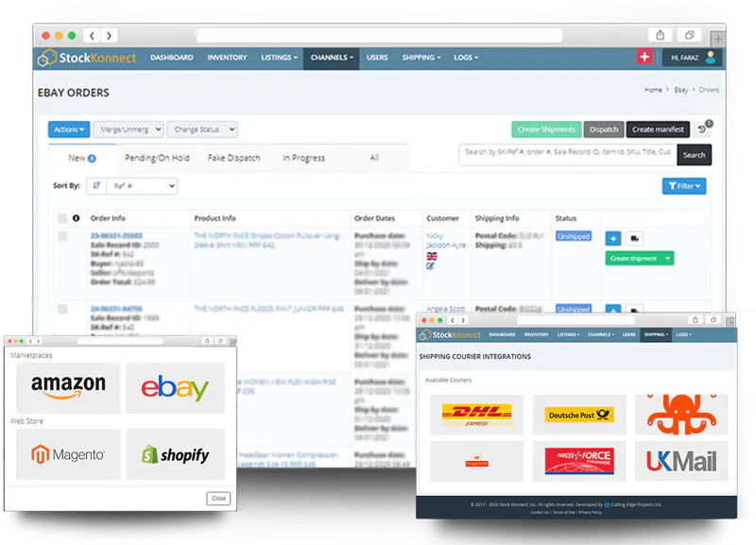Click the user avatar icon beside HI, FARAZ
This screenshot has width=756, height=545.
click(711, 58)
